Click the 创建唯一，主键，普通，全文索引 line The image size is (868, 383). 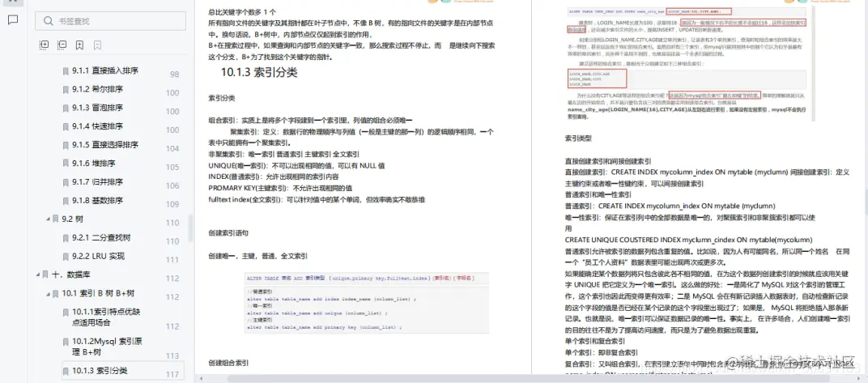tap(258, 256)
